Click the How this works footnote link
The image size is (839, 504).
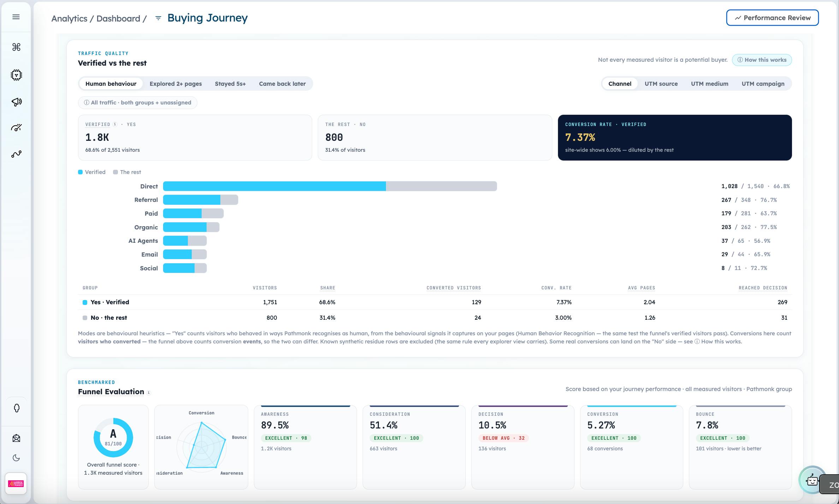click(718, 342)
